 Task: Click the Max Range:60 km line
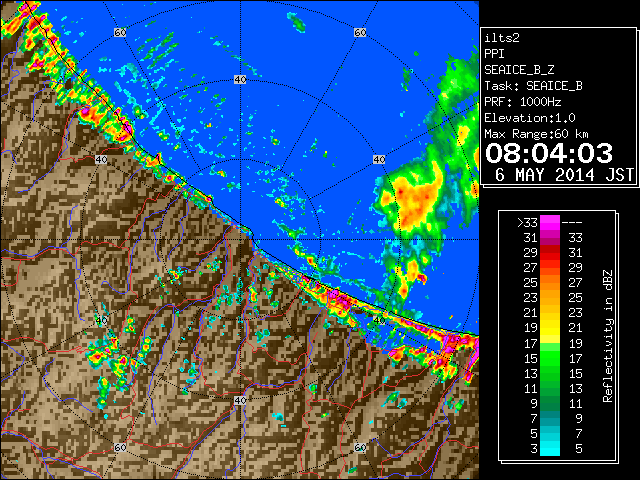(536, 134)
